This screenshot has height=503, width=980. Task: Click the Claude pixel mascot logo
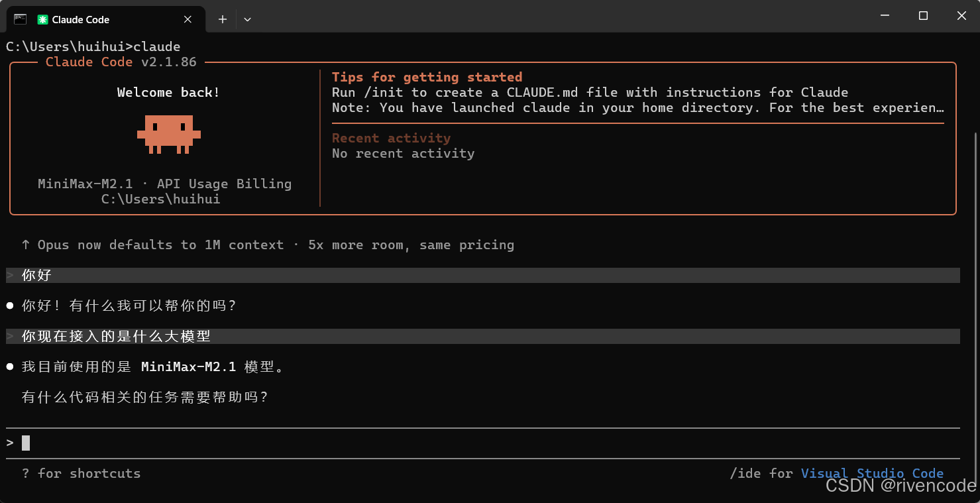169,135
